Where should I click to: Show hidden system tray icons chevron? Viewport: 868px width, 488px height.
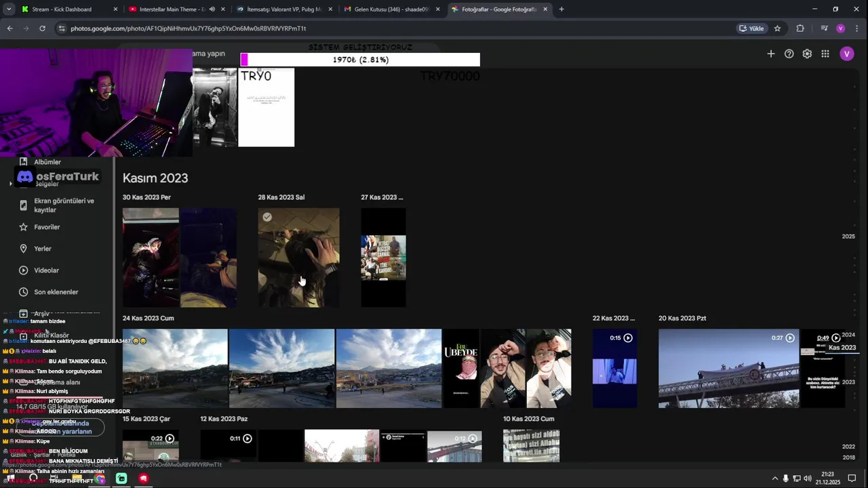coord(775,478)
